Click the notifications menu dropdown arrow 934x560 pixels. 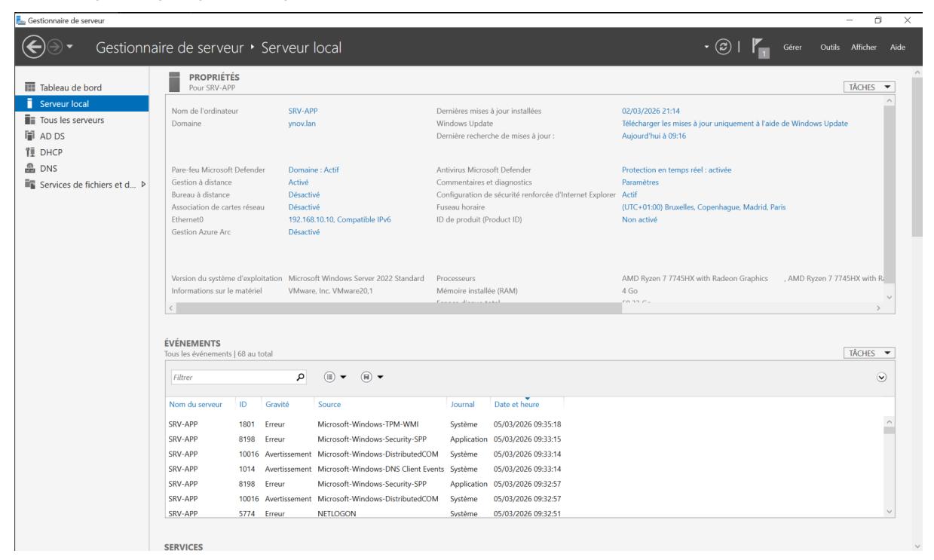pyautogui.click(x=705, y=48)
